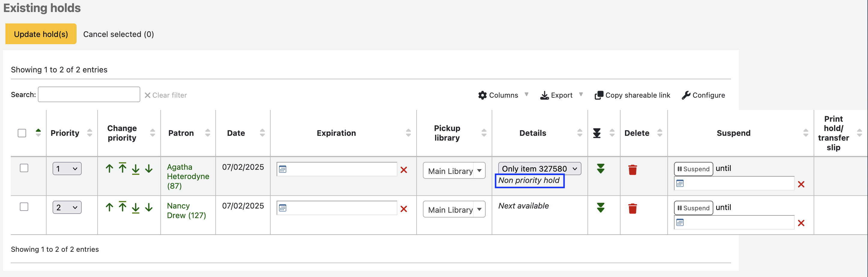Open the 'Only item 327580' dropdown
Viewport: 868px width, 277px height.
click(x=539, y=169)
